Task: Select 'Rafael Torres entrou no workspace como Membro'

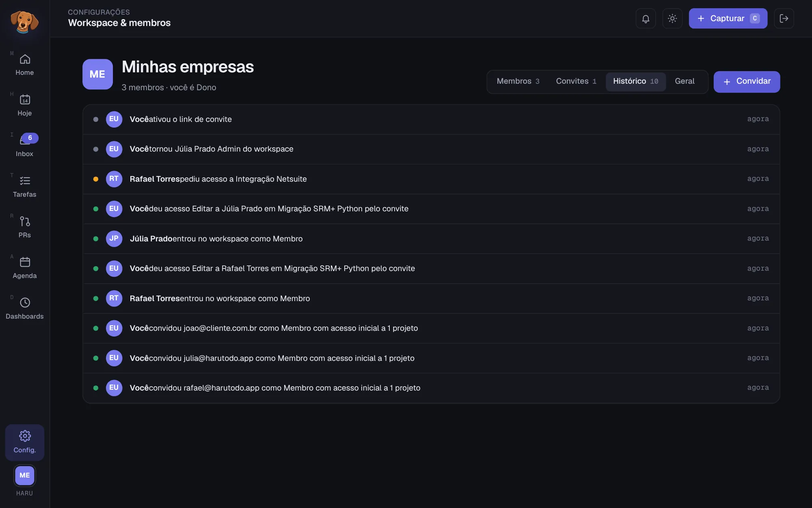Action: point(431,298)
